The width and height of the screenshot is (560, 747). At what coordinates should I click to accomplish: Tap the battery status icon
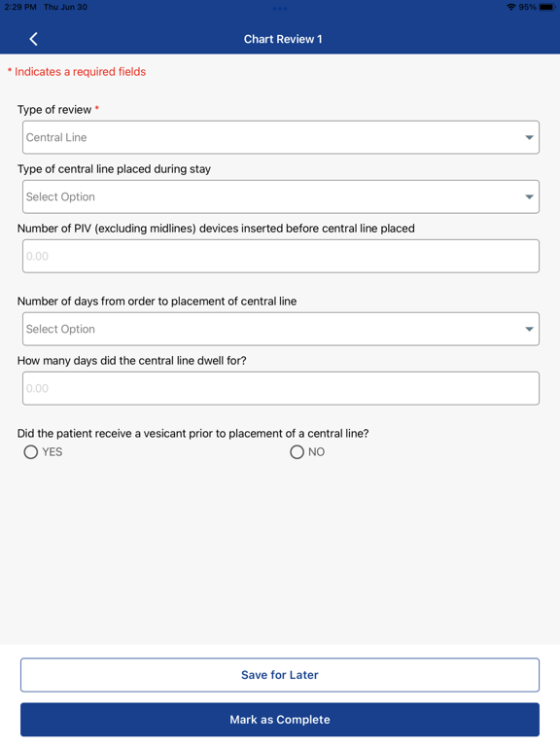(x=547, y=7)
